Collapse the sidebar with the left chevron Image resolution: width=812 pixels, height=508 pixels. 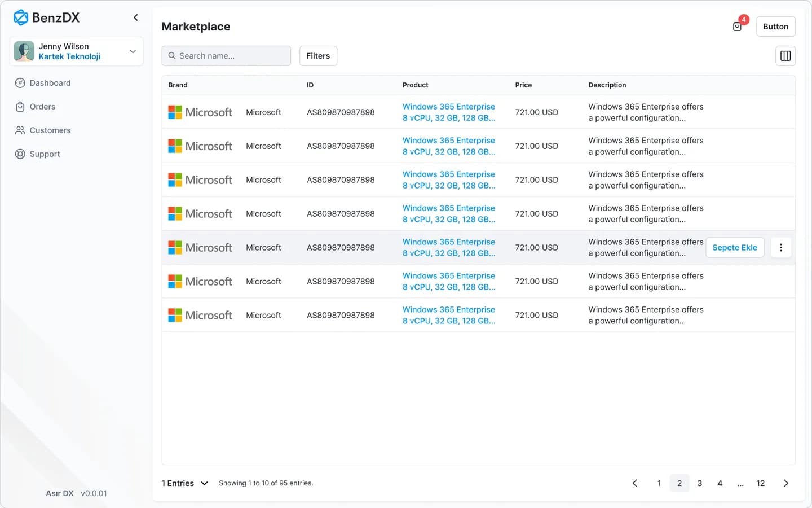(136, 17)
